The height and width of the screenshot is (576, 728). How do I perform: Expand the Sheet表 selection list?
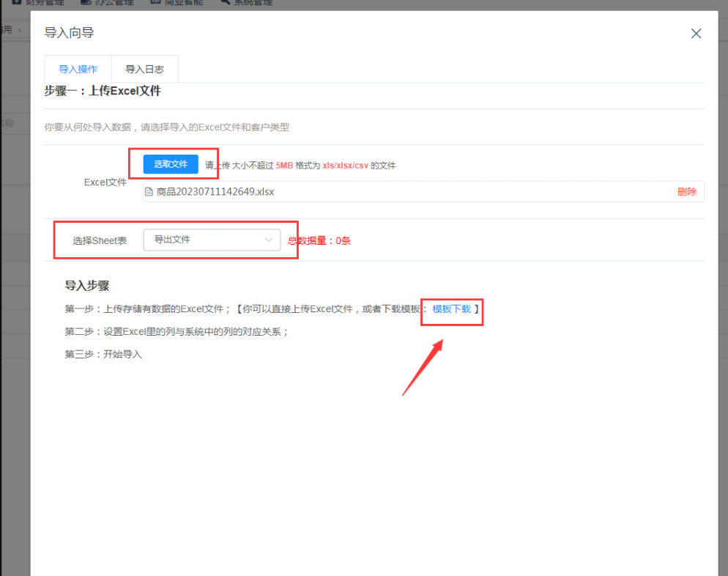[212, 240]
